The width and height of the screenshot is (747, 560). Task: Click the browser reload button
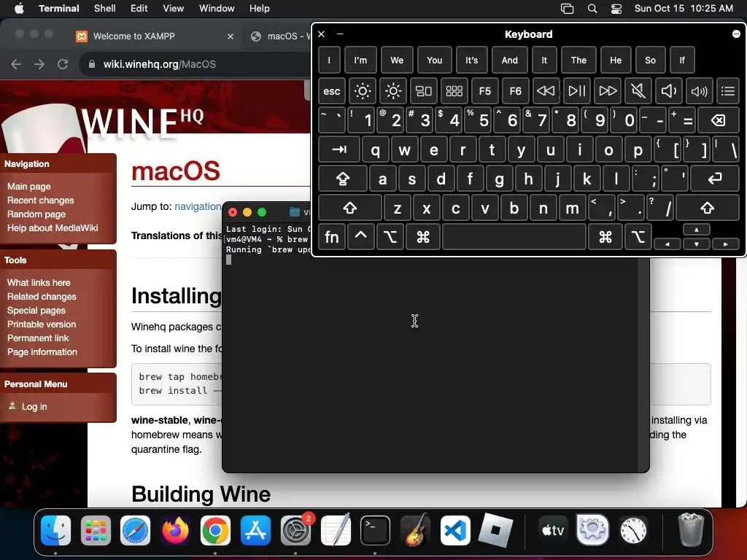[63, 64]
